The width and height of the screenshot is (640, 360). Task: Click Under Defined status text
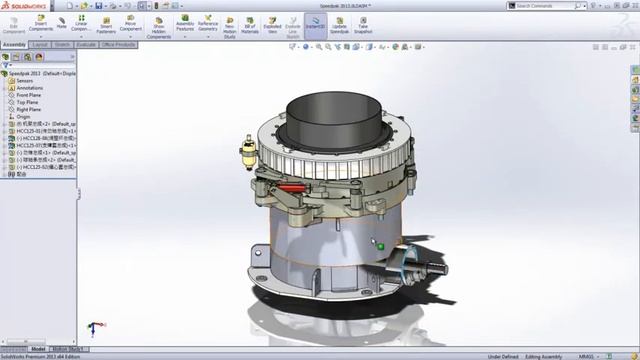[x=503, y=357]
